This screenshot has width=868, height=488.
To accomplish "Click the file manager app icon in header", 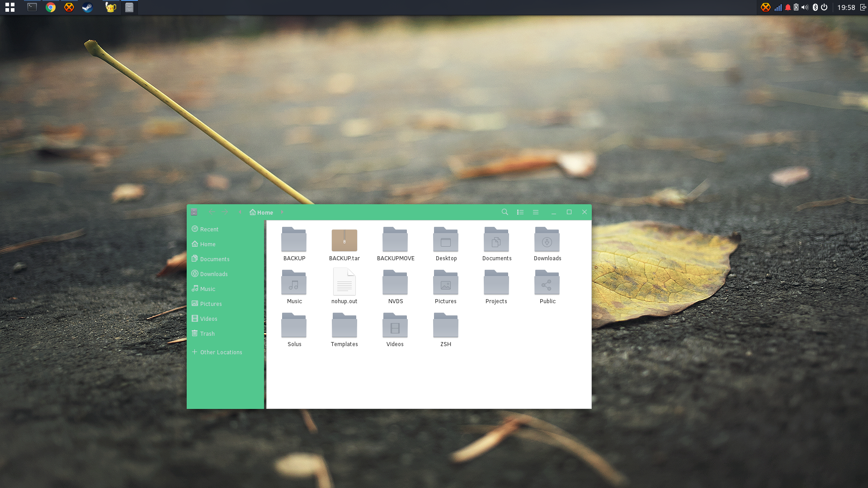I will [194, 212].
